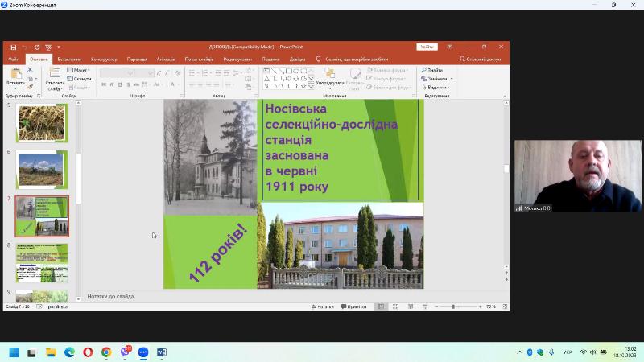Image resolution: width=644 pixels, height=362 pixels.
Task: Click the Paste (Вставити) clipboard icon
Action: coord(15,75)
